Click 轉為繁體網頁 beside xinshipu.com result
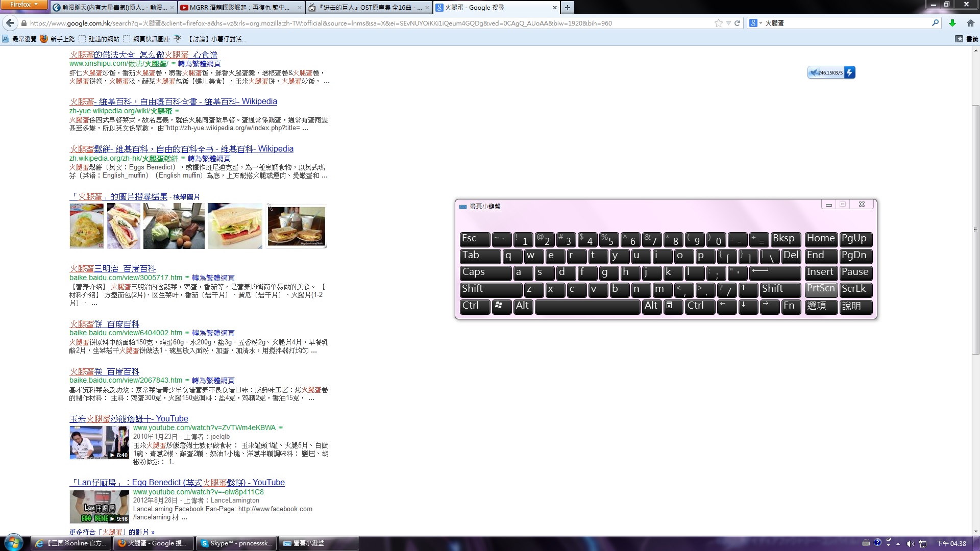Viewport: 980px width, 551px height. pos(199,64)
